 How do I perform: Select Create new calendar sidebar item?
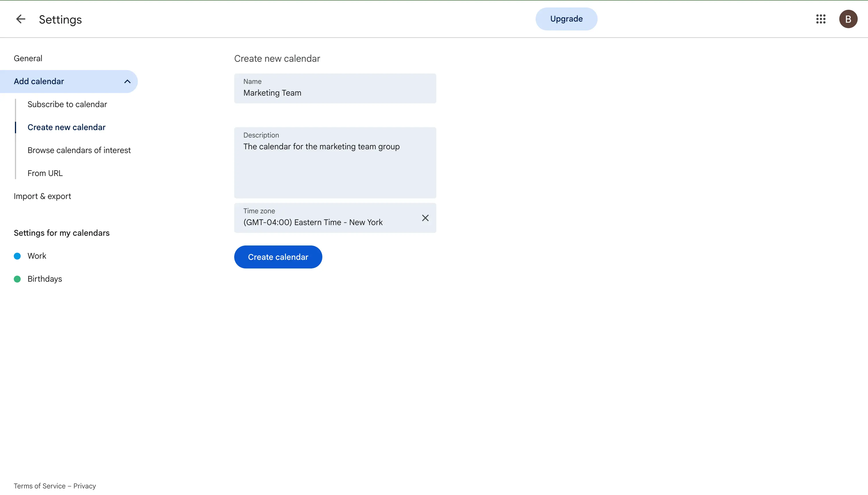click(x=66, y=127)
